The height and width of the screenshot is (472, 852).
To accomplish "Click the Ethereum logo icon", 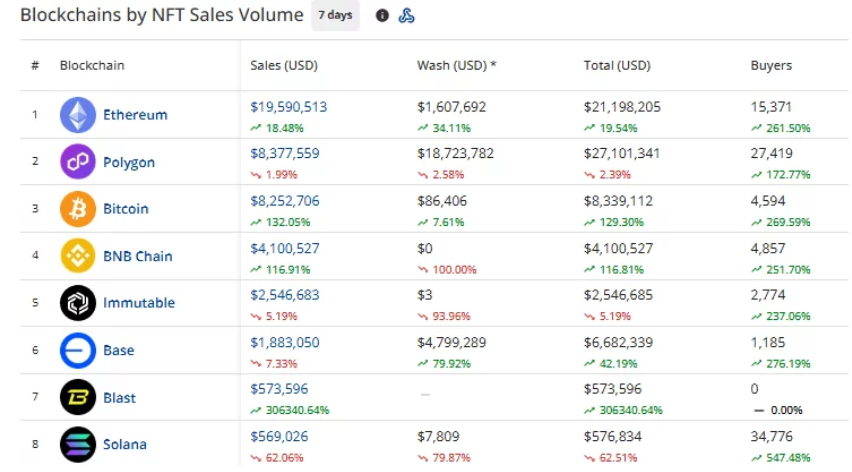I will coord(78,115).
